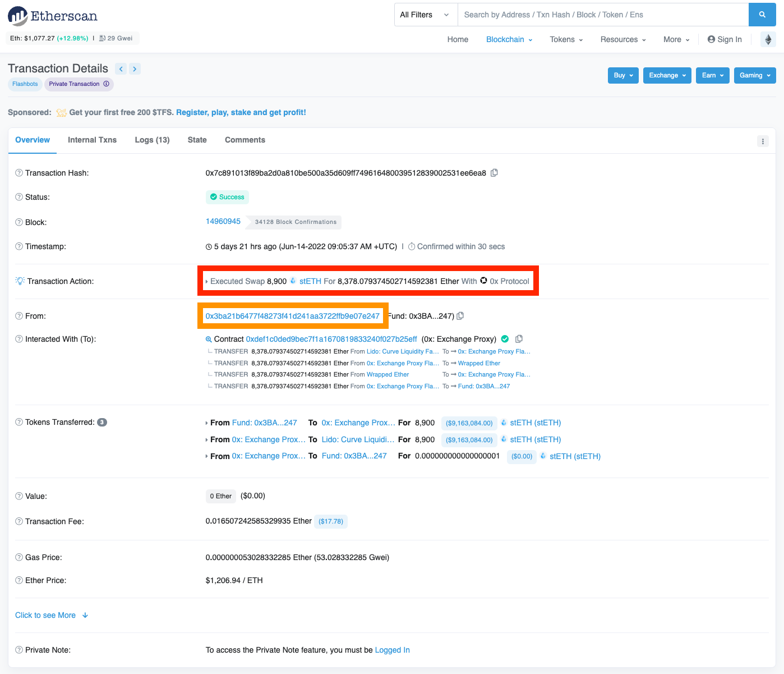Open the Comments tab
This screenshot has height=674, width=784.
tap(245, 140)
